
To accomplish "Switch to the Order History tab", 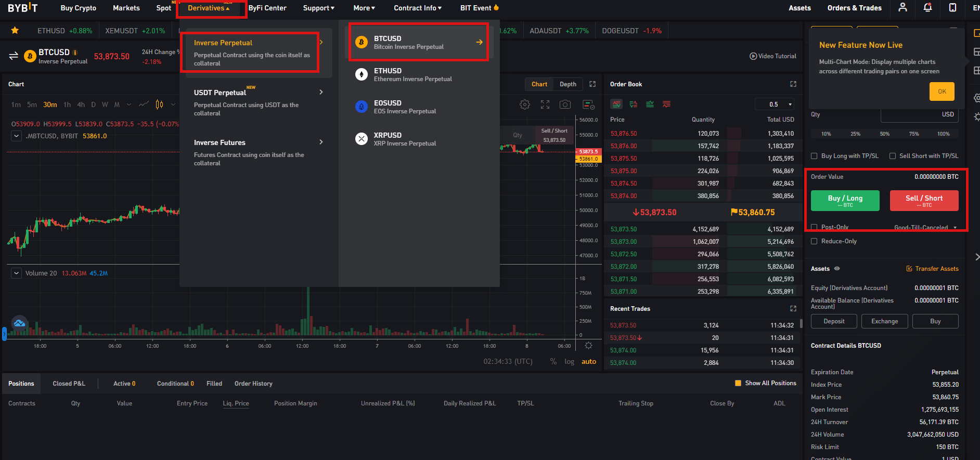I will pyautogui.click(x=253, y=384).
